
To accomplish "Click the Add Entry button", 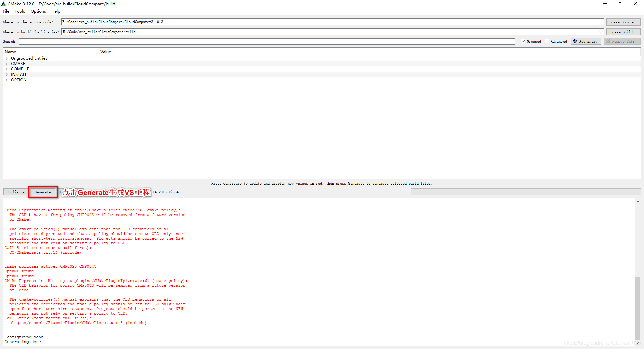I will click(x=586, y=41).
